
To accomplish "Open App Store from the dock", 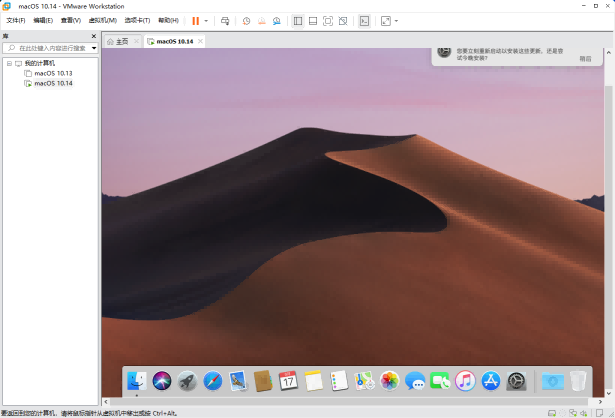I will pos(491,381).
